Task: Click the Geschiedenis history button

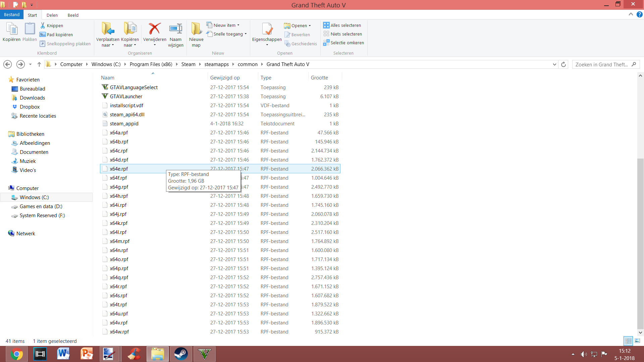Action: (301, 44)
